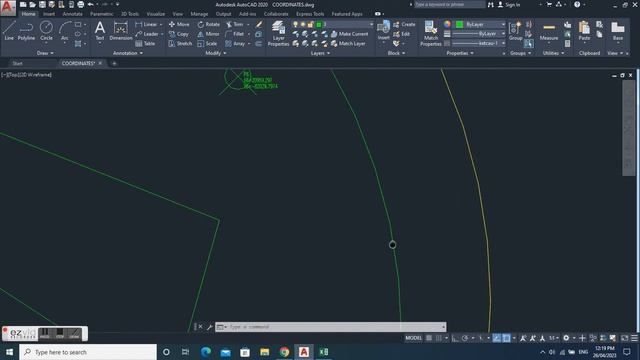Toggle snap mode in status bar
The width and height of the screenshot is (640, 360).
[x=439, y=338]
